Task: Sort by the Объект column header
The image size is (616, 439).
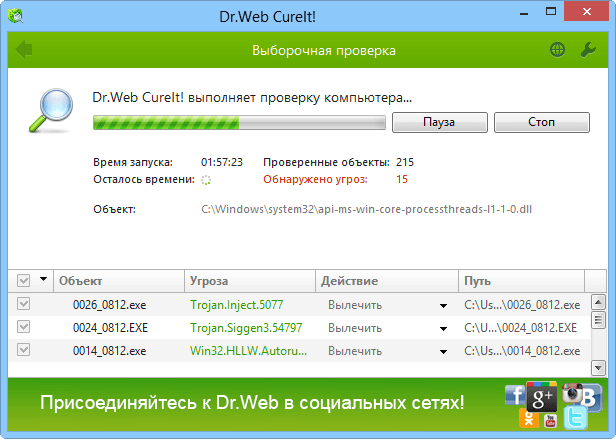Action: pyautogui.click(x=119, y=281)
